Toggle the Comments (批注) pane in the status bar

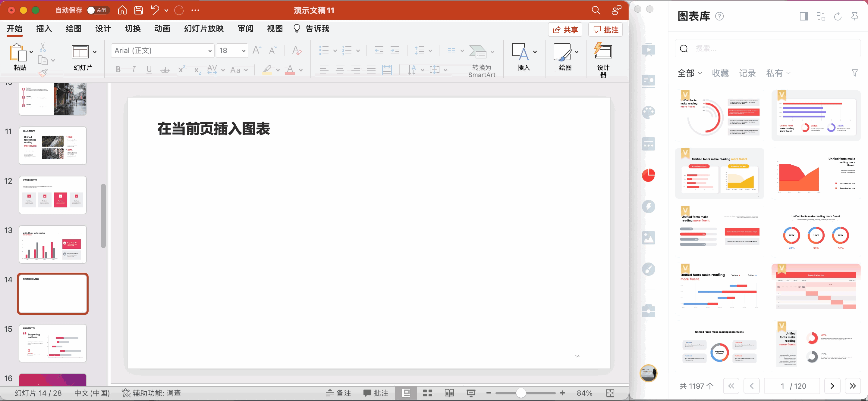(376, 393)
